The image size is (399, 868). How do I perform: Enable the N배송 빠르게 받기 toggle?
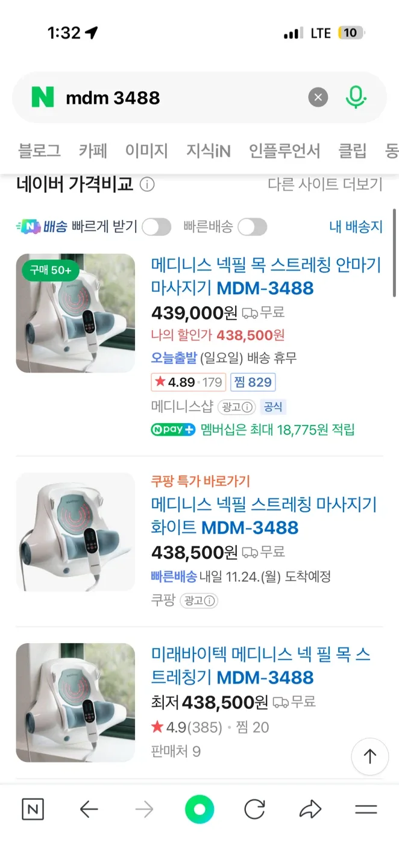pyautogui.click(x=156, y=227)
